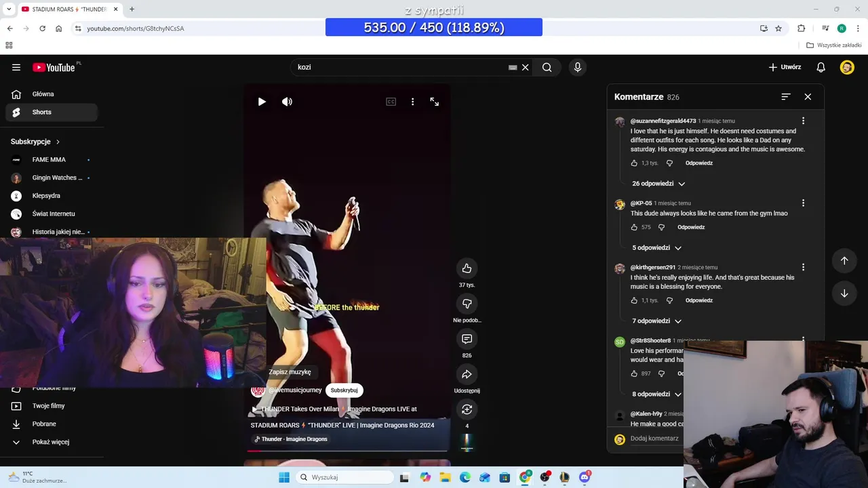Like suzannefitzgerald4473's comment
Image resolution: width=868 pixels, height=488 pixels.
[x=634, y=163]
